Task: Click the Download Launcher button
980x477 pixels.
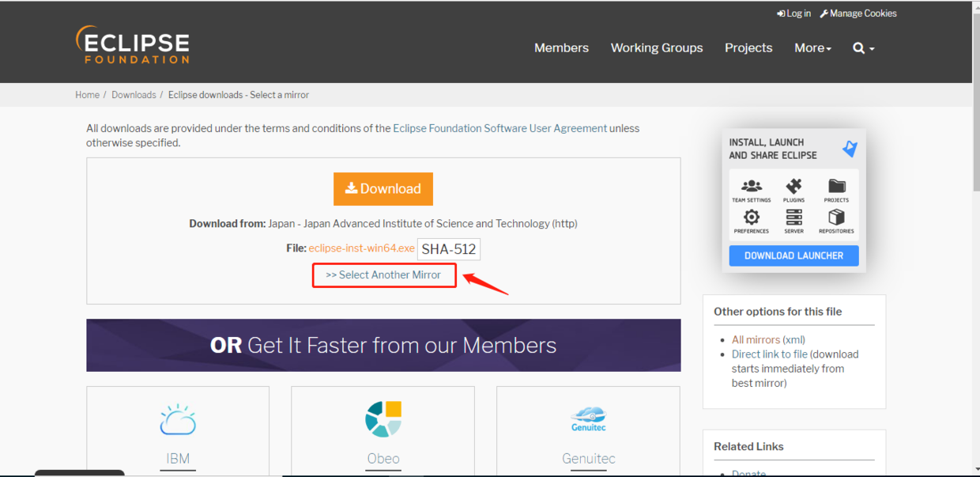Action: pos(793,256)
